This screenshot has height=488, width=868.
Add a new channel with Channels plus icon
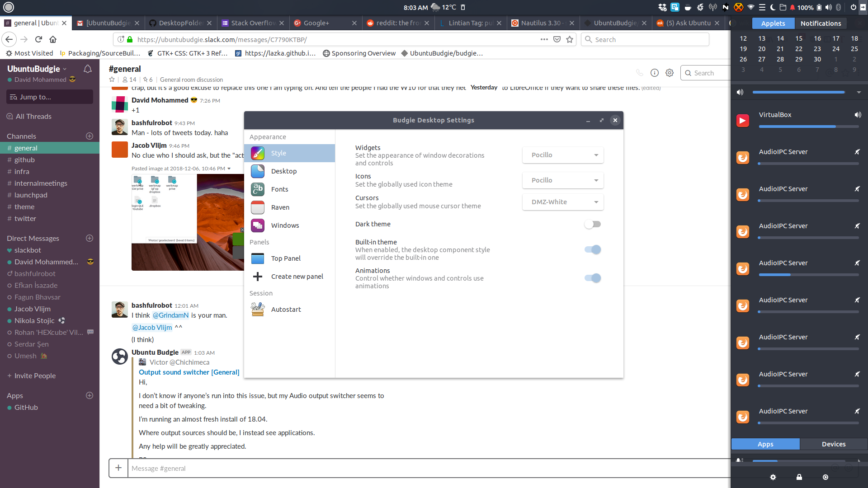click(90, 136)
